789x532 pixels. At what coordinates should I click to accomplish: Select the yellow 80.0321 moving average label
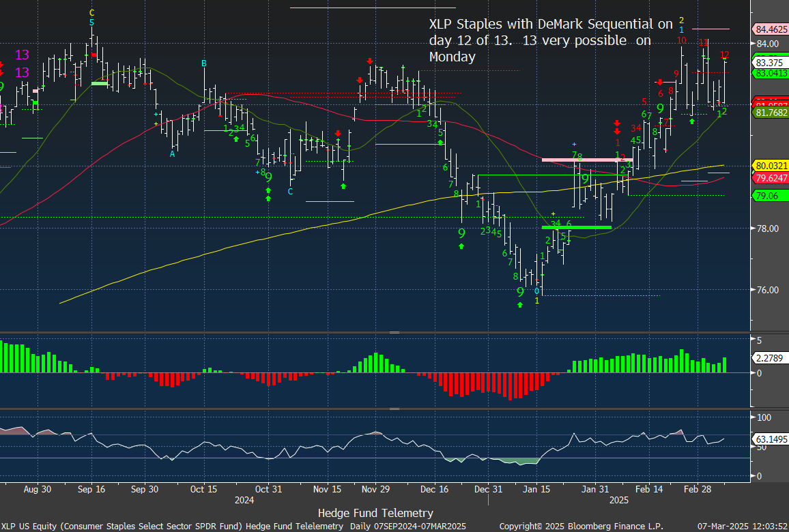(x=769, y=166)
